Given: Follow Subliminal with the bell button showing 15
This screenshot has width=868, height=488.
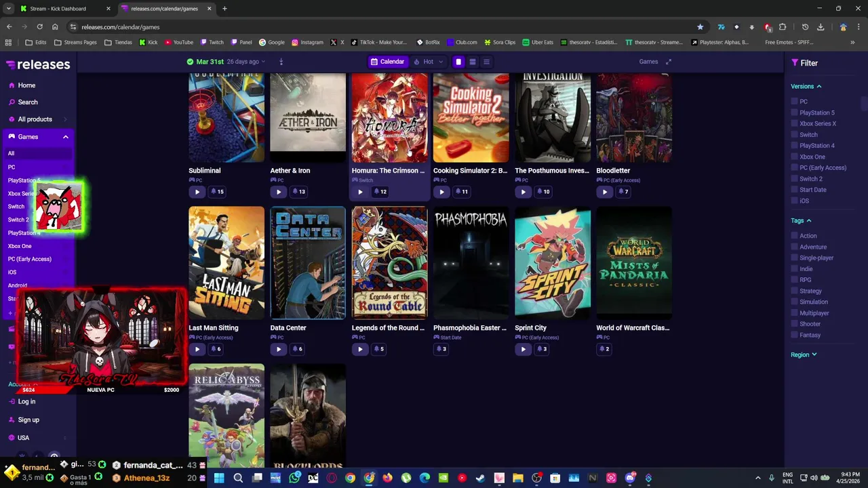Looking at the screenshot, I should click(x=217, y=192).
